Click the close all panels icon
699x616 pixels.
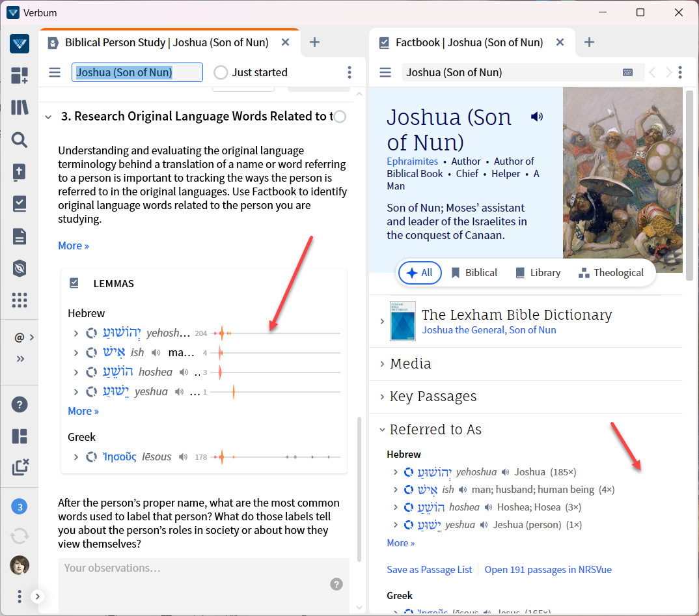coord(20,467)
